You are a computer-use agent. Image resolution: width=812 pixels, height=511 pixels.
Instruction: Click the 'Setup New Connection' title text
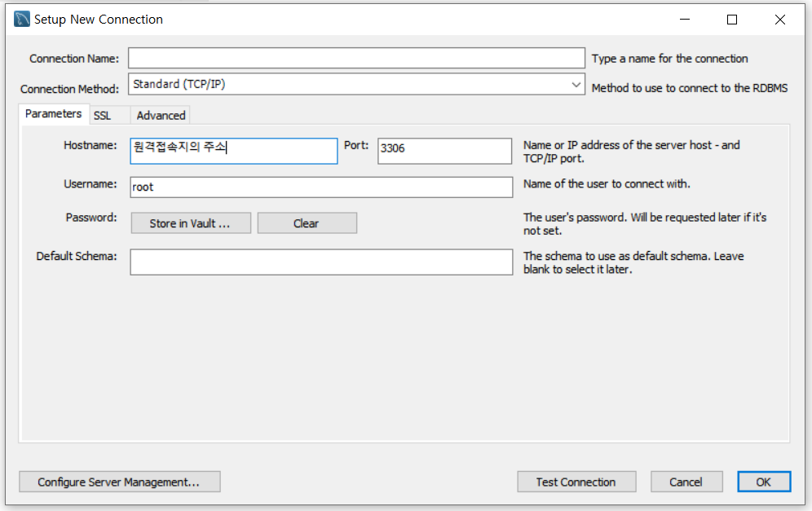point(99,20)
